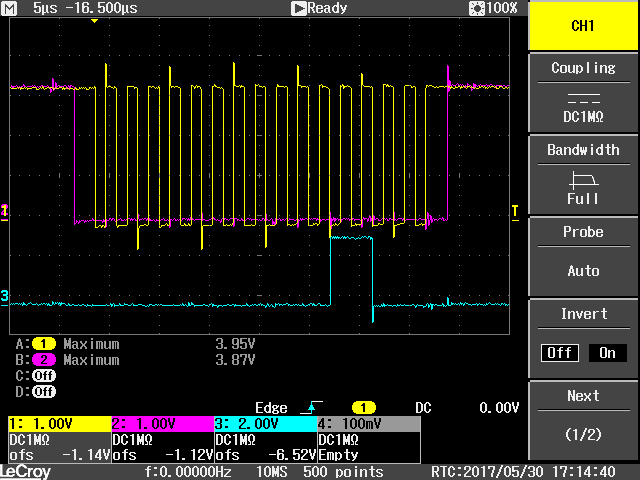640x480 pixels.
Task: Click the channel 4 Empty label
Action: 338,455
